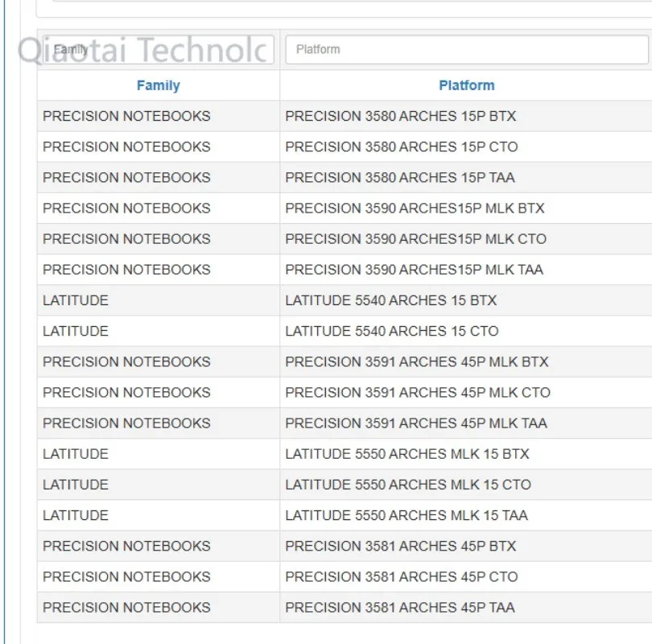Select PRECISION 3581 ARCHES 45P TAA row
The width and height of the screenshot is (652, 644).
click(345, 608)
